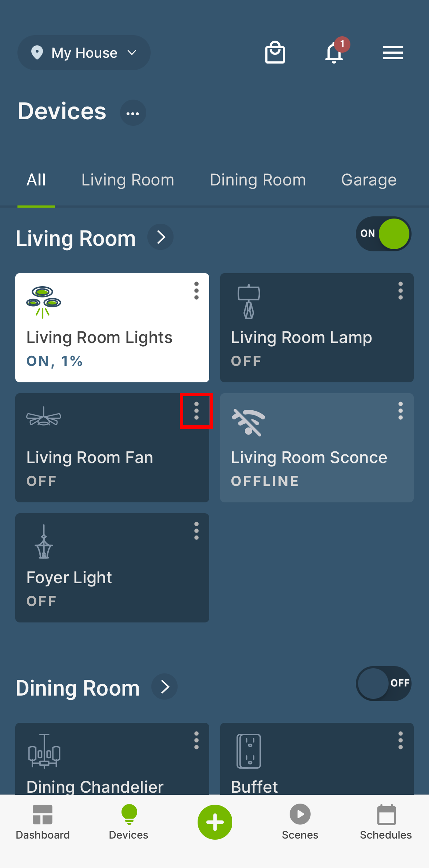Open Living Room Sconce three-dot menu

[x=400, y=410]
